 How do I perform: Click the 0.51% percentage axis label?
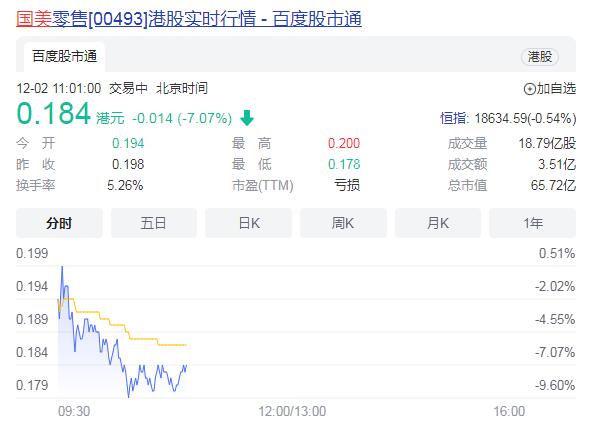pyautogui.click(x=557, y=253)
